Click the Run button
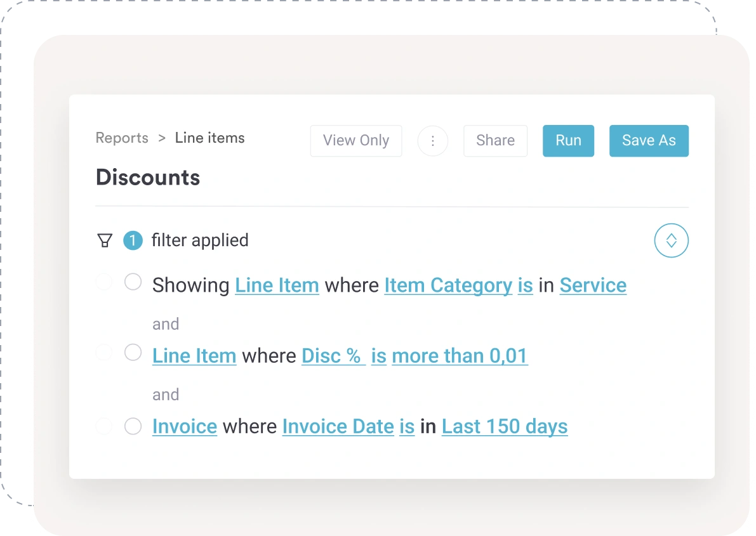This screenshot has height=536, width=756. [568, 141]
